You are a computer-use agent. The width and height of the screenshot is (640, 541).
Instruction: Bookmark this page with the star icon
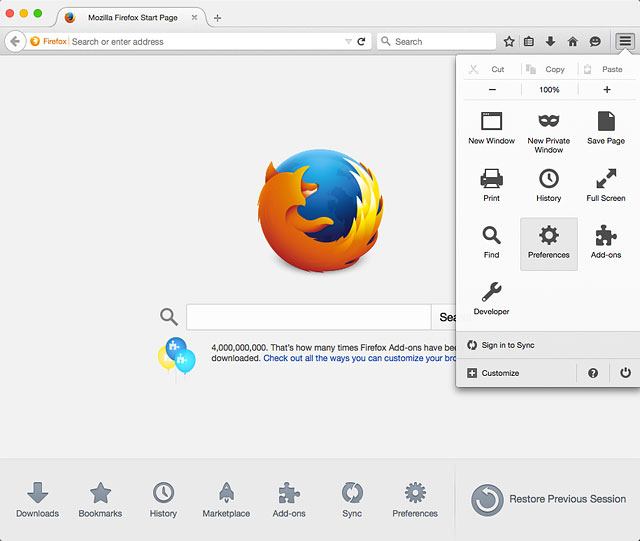509,42
